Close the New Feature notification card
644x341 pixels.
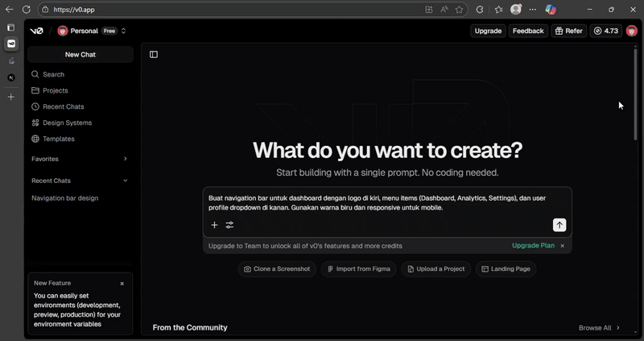click(122, 284)
